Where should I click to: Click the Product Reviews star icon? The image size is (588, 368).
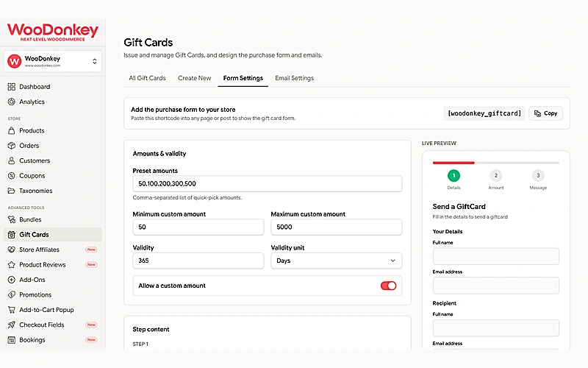12,265
